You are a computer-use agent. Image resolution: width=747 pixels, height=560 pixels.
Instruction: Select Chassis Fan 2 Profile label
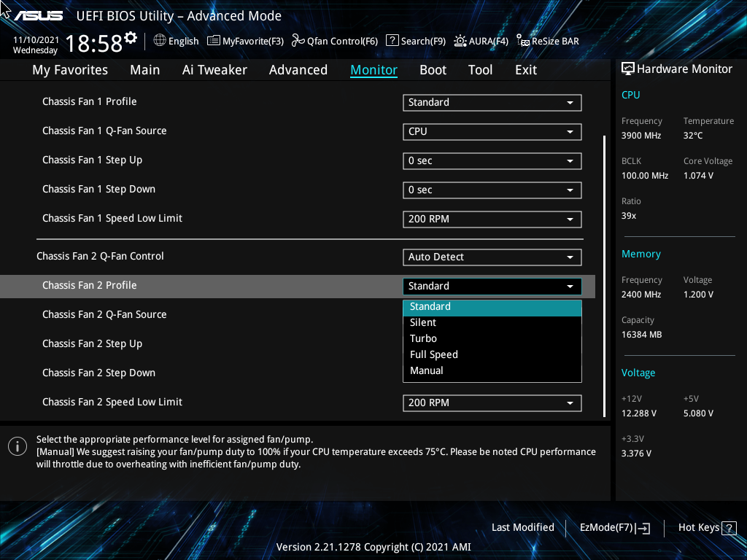[x=90, y=285]
